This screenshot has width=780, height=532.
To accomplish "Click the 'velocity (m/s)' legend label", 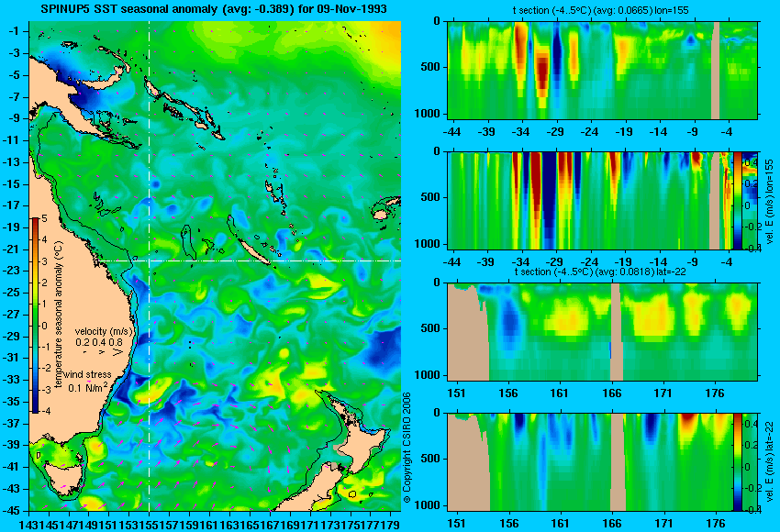I will tap(104, 331).
